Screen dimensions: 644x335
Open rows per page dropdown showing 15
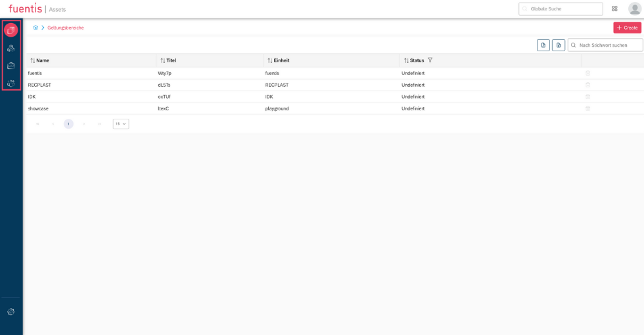[121, 124]
